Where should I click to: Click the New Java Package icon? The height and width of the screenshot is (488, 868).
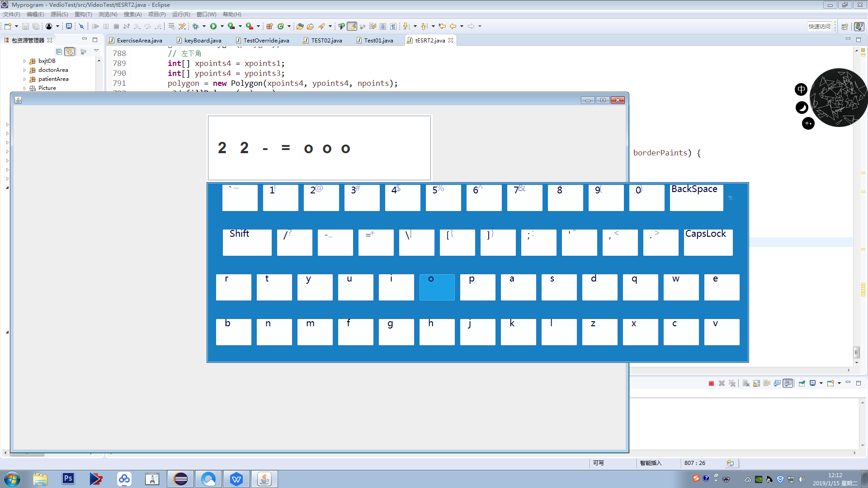(x=269, y=26)
